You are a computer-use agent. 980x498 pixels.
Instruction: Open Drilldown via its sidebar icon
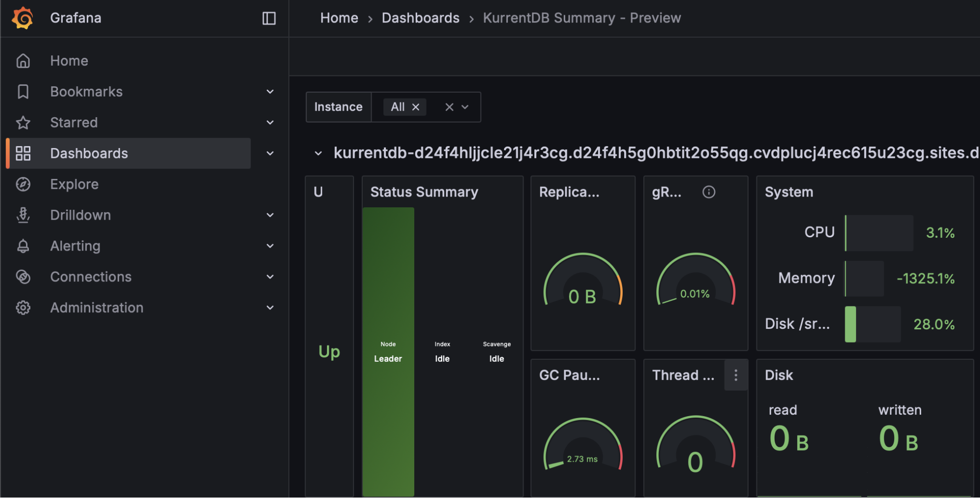(x=23, y=215)
